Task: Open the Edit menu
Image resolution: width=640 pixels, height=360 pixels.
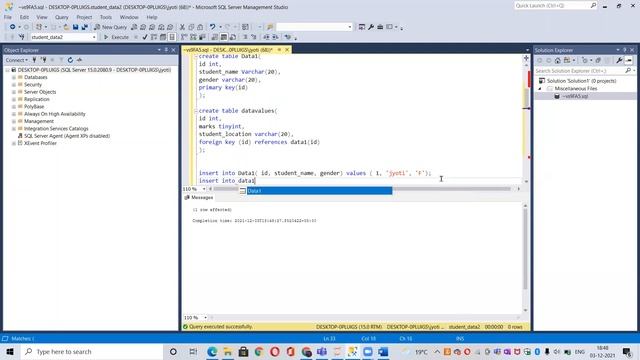Action: click(x=24, y=17)
